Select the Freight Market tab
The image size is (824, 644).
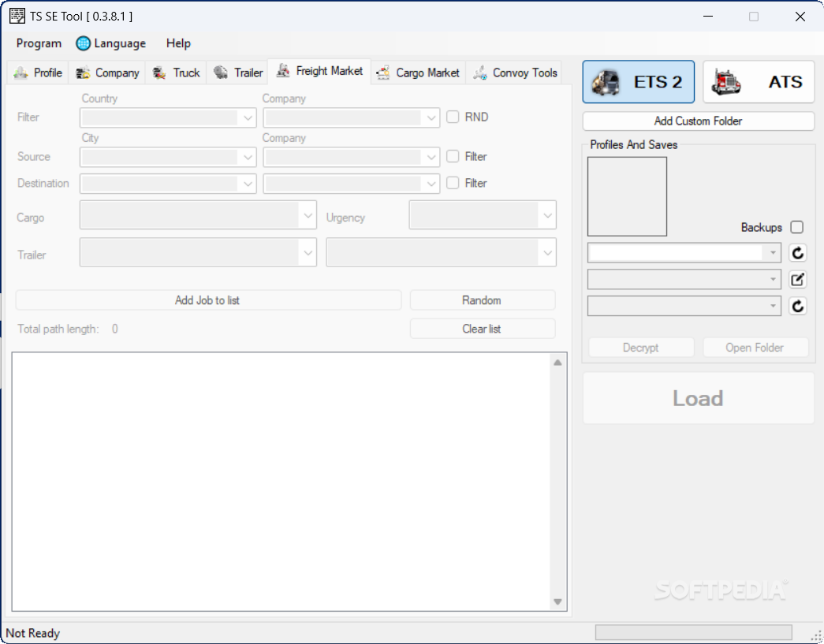[x=319, y=71]
